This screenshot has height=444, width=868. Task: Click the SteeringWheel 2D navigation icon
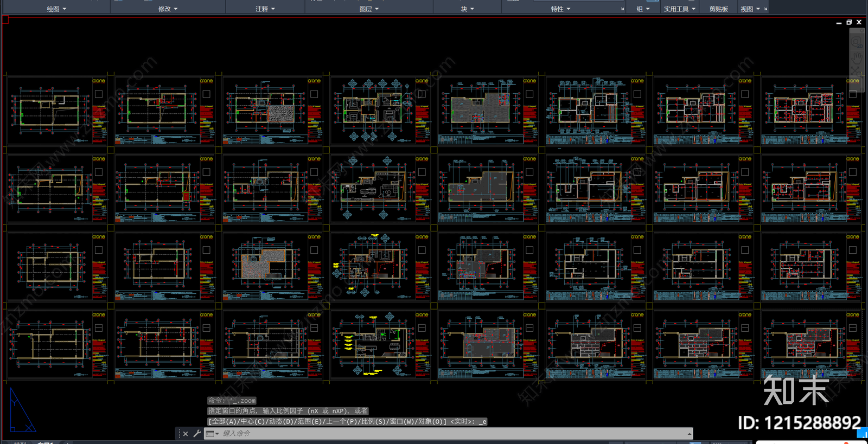pyautogui.click(x=857, y=42)
